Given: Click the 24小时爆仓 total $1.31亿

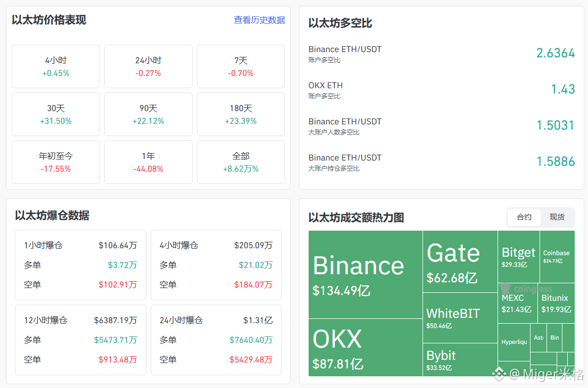Looking at the screenshot, I should pyautogui.click(x=258, y=320).
